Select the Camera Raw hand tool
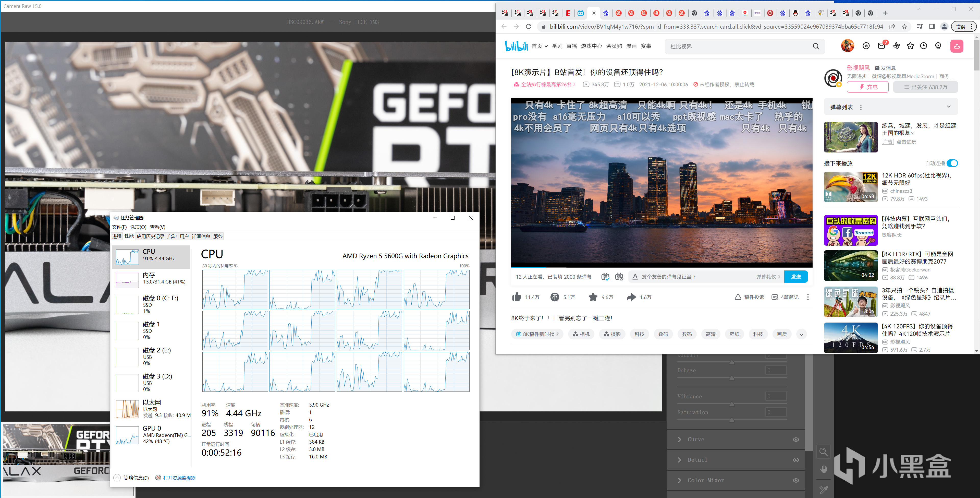 [x=823, y=469]
